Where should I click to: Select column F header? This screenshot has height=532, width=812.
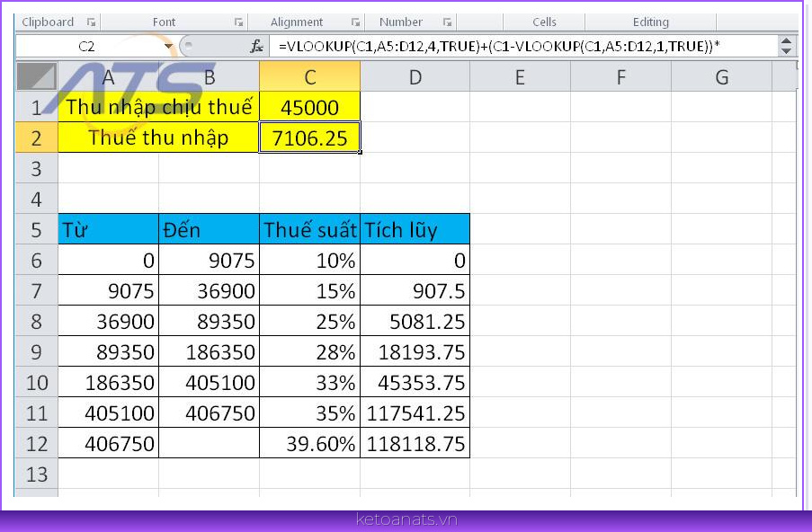click(x=620, y=76)
